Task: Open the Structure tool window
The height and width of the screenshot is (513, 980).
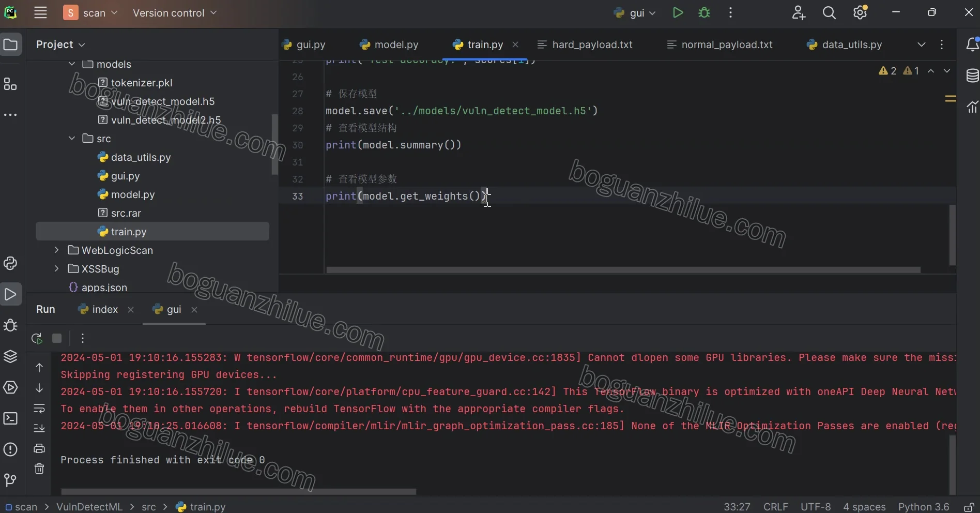Action: pos(10,84)
